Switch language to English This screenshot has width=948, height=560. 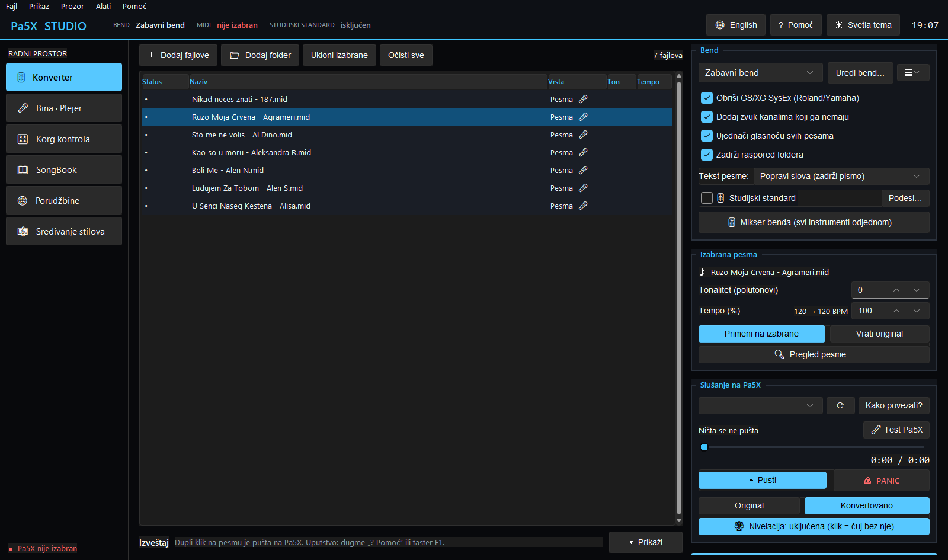[736, 25]
